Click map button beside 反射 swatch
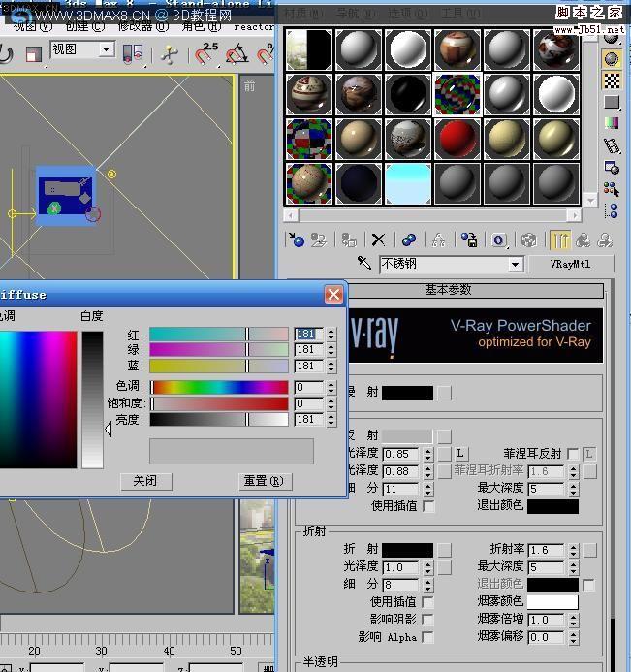This screenshot has width=631, height=672. 444,436
